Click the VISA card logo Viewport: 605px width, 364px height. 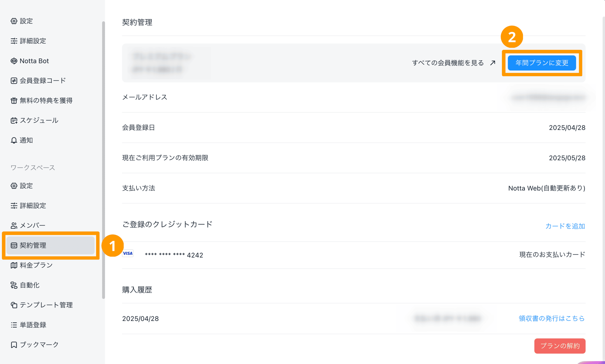pos(128,253)
